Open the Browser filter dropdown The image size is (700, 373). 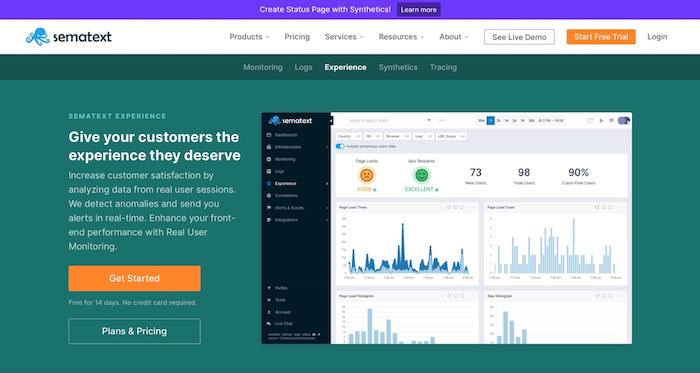(397, 136)
